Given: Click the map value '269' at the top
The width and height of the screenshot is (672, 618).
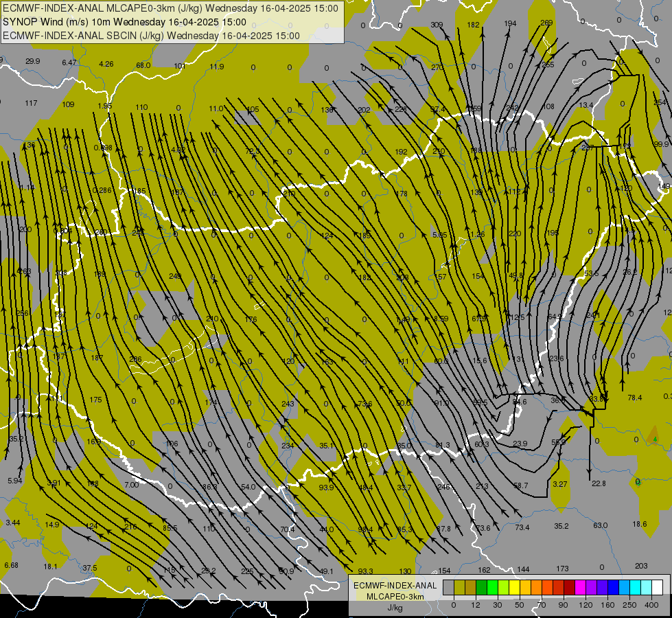Looking at the screenshot, I should (x=546, y=23).
